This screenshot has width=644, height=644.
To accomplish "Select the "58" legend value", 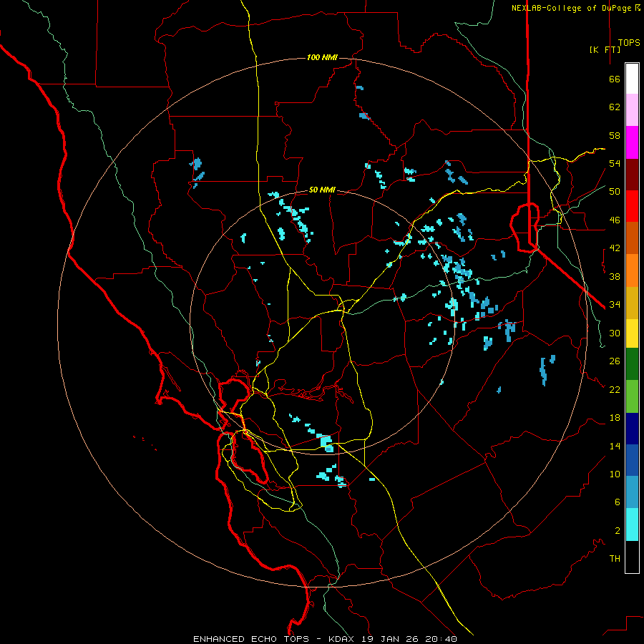I will tap(615, 135).
